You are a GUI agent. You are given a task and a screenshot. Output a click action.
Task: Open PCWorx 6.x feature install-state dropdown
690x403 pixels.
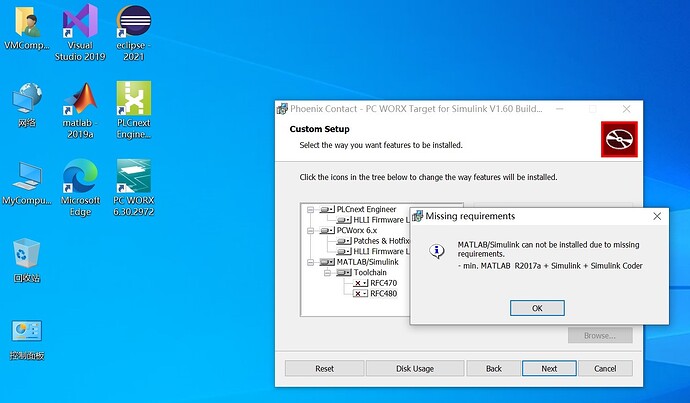(327, 231)
